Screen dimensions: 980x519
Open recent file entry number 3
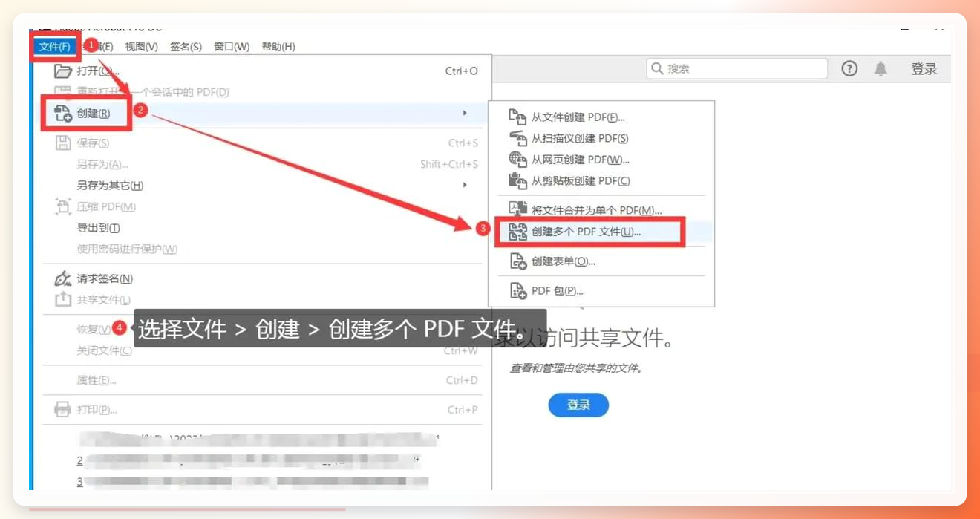pos(252,481)
